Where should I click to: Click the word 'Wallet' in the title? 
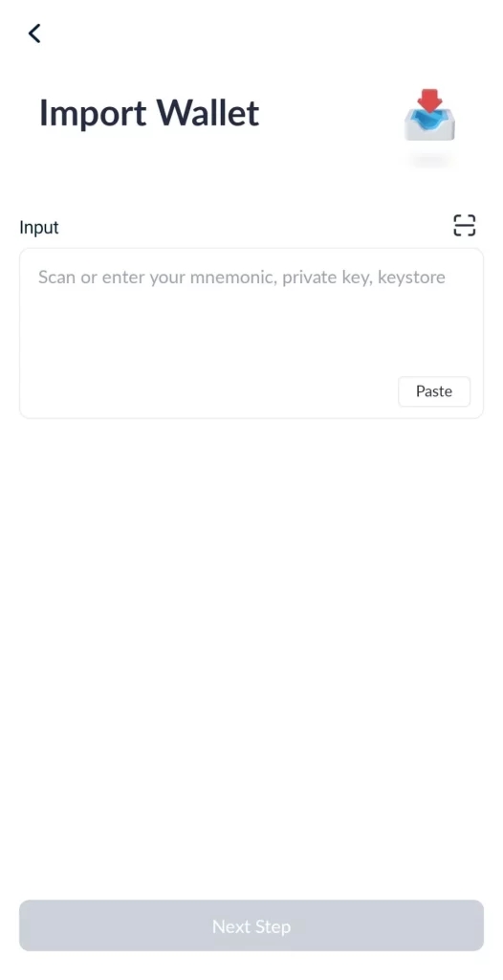click(208, 113)
